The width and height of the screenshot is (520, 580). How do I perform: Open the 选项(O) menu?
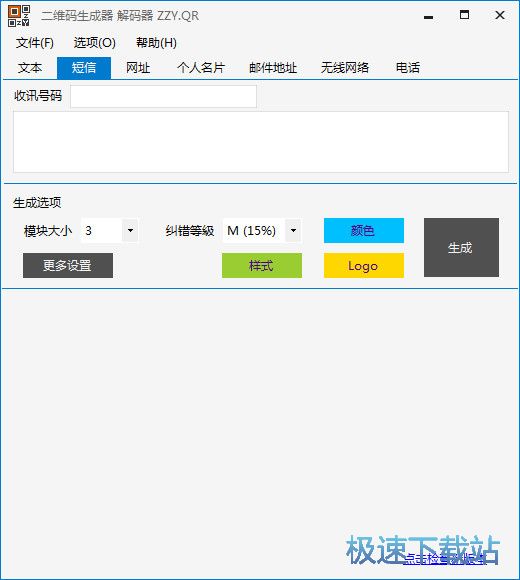pyautogui.click(x=95, y=43)
